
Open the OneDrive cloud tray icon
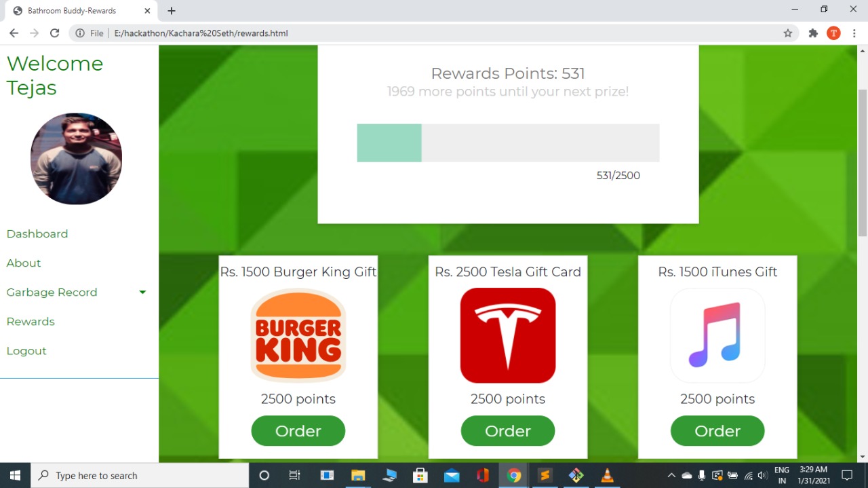(687, 475)
